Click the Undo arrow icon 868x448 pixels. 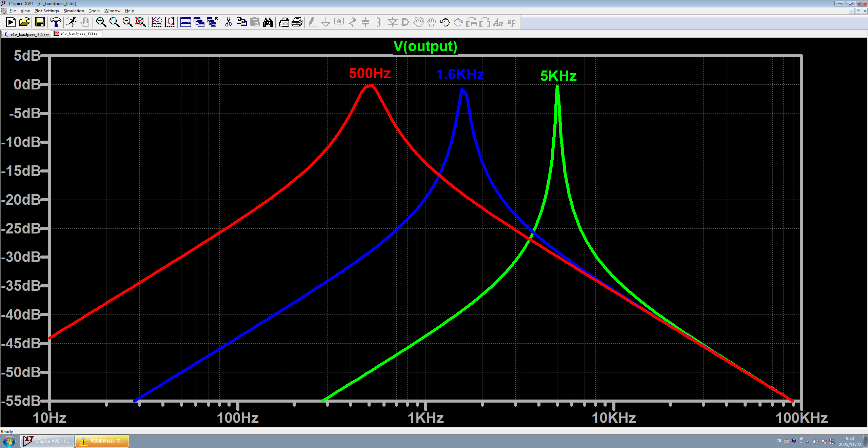tap(445, 22)
